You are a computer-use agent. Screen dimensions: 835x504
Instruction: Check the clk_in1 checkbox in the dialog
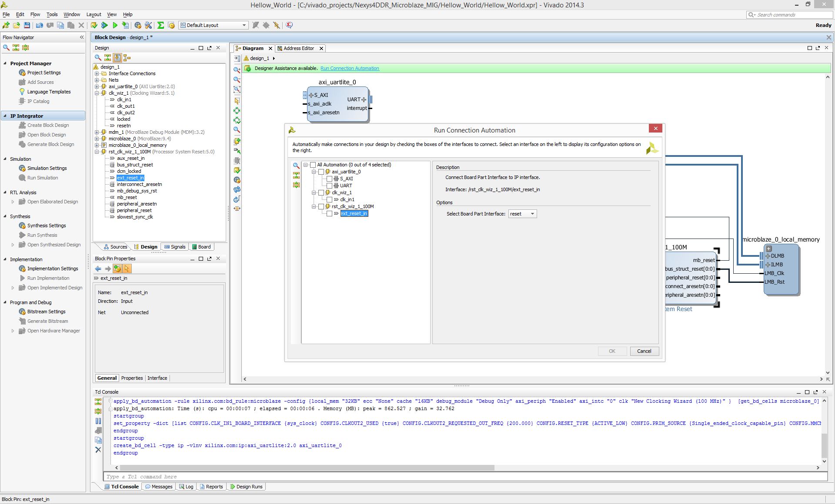(329, 199)
